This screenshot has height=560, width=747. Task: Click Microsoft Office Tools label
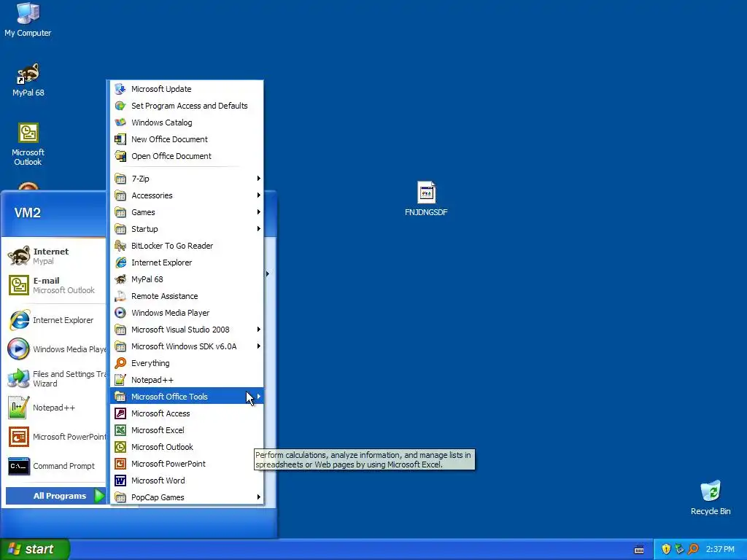coord(169,397)
